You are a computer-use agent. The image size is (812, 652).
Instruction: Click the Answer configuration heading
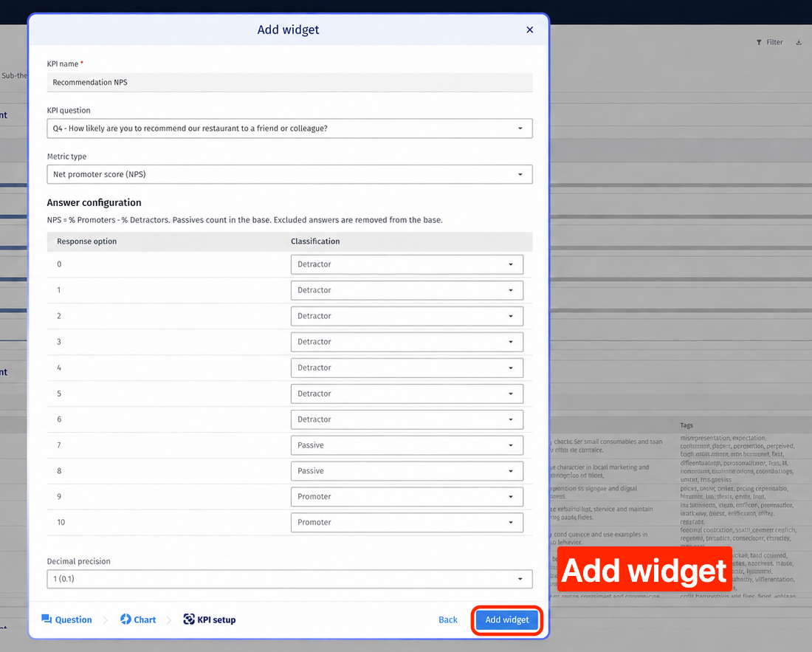(94, 202)
